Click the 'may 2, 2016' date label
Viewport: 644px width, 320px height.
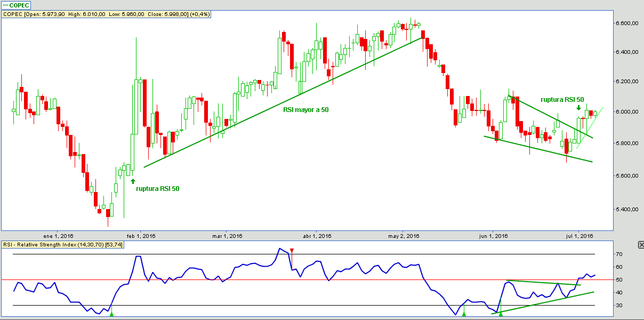coord(404,236)
